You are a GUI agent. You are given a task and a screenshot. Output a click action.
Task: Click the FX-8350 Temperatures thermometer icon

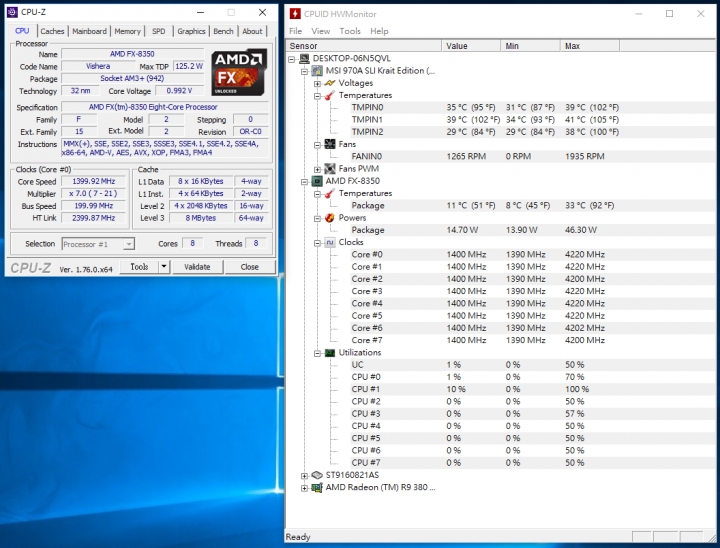(x=330, y=193)
